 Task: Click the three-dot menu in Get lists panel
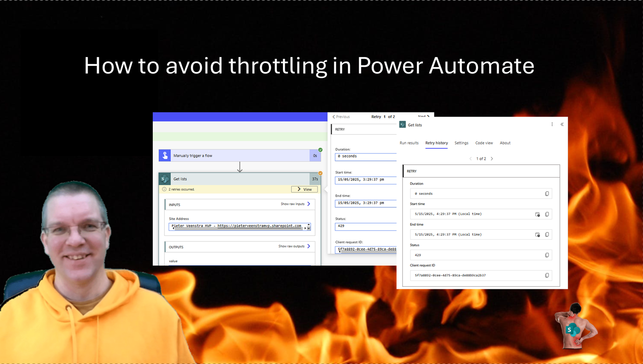tap(552, 125)
